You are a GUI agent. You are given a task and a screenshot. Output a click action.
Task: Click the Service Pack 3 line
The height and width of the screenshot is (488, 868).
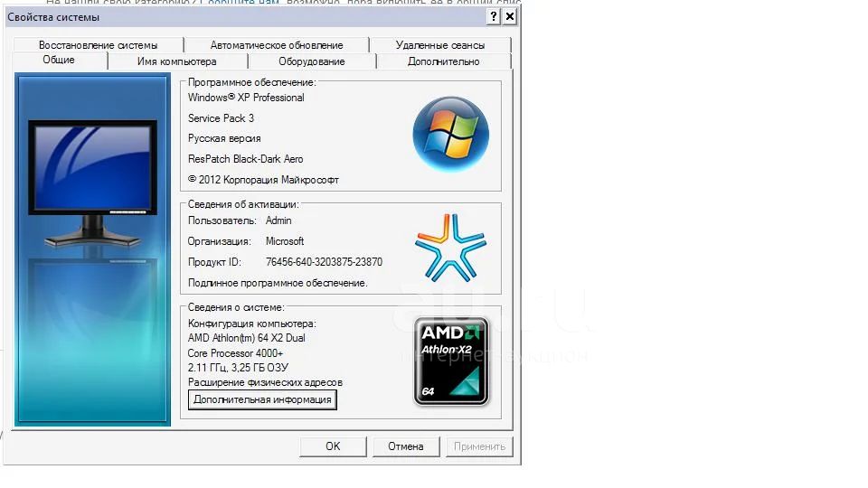point(221,117)
